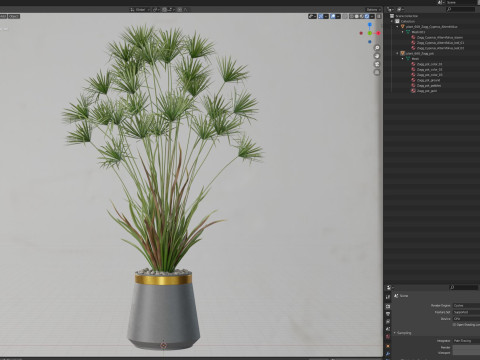480x360 pixels.
Task: Collapse the plant Zapp_pot object row
Action: coord(397,53)
